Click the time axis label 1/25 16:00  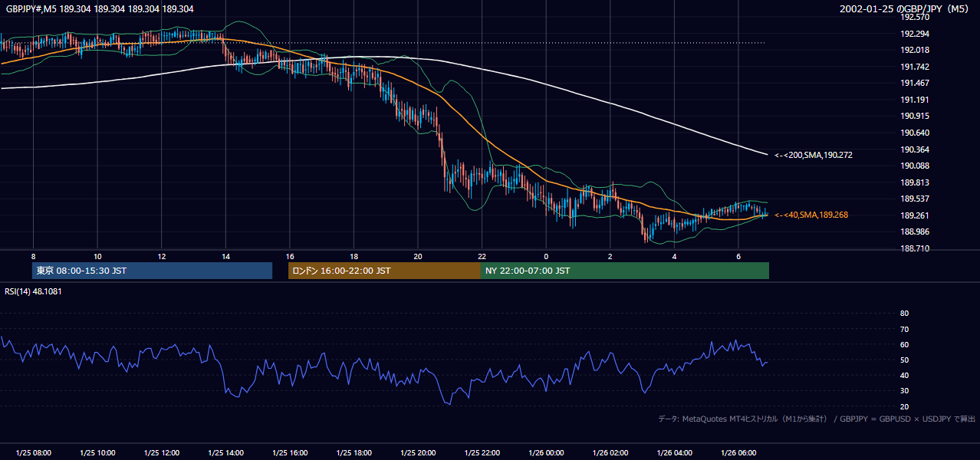pyautogui.click(x=290, y=453)
